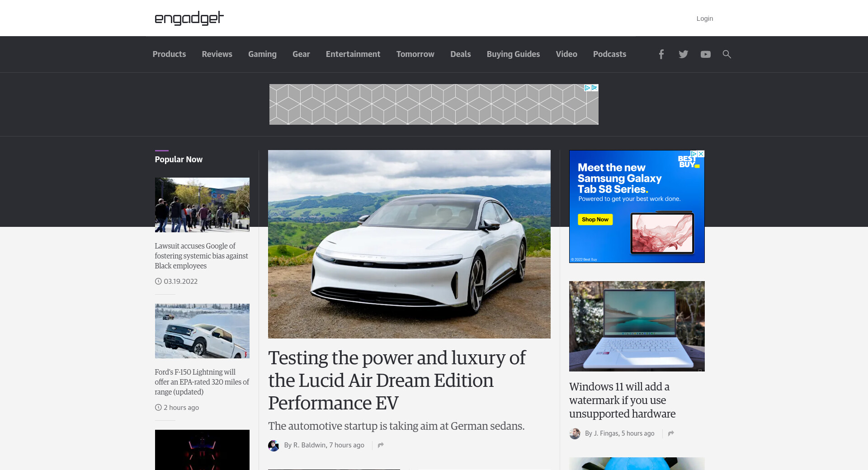Open the Entertainment section

click(x=353, y=54)
